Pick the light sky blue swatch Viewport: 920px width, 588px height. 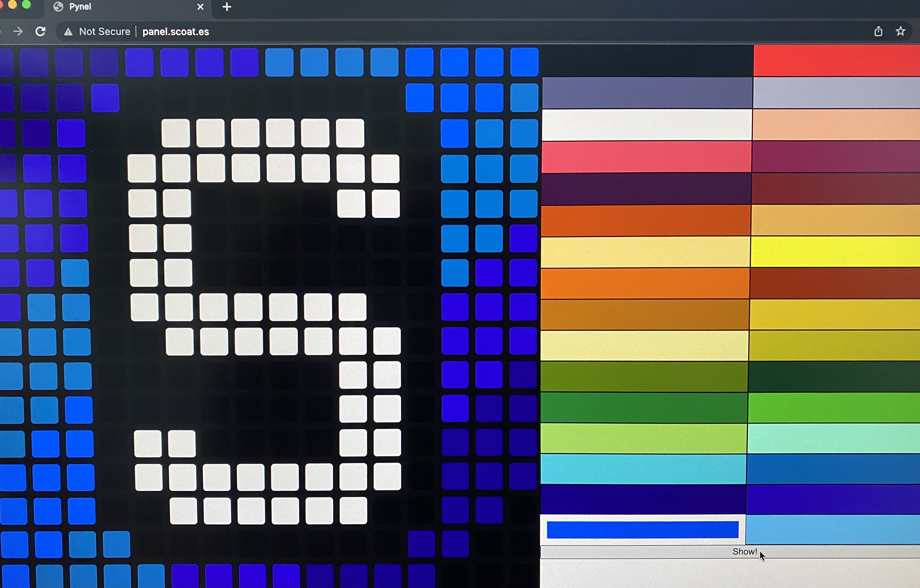(x=833, y=529)
